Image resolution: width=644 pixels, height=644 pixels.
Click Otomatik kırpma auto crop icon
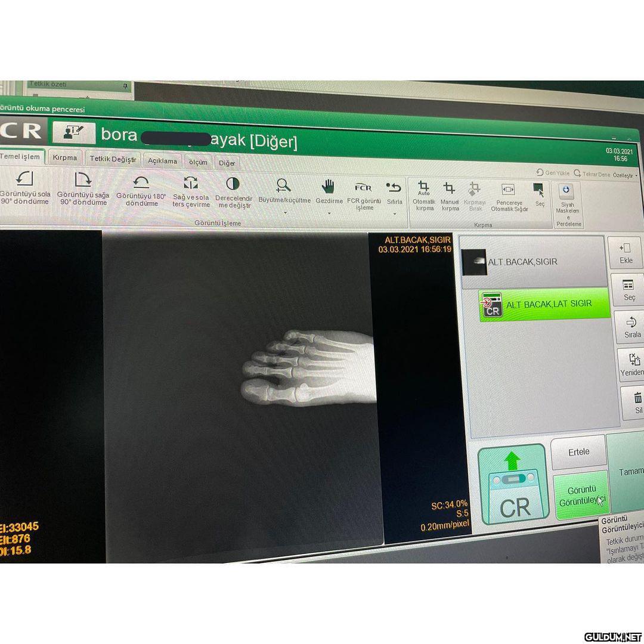tap(424, 188)
